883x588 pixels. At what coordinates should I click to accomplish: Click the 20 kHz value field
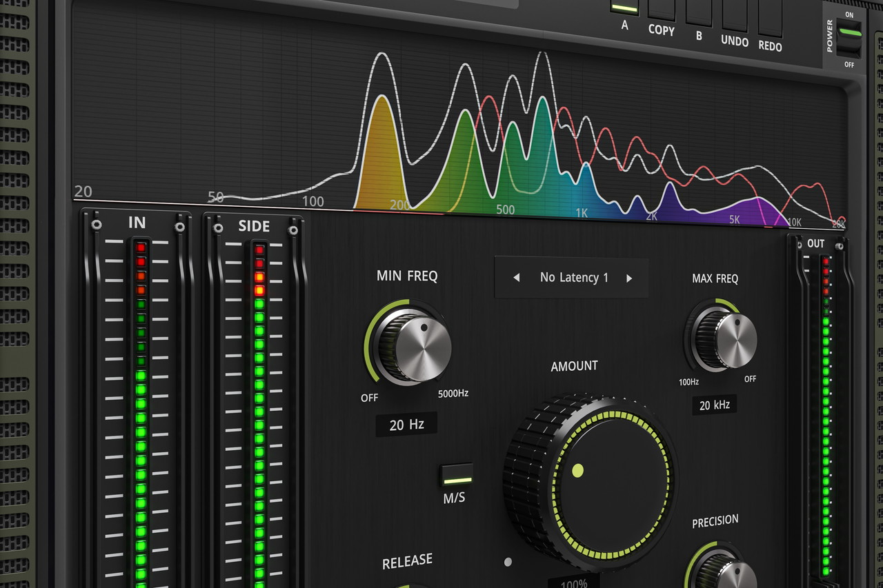pos(714,405)
